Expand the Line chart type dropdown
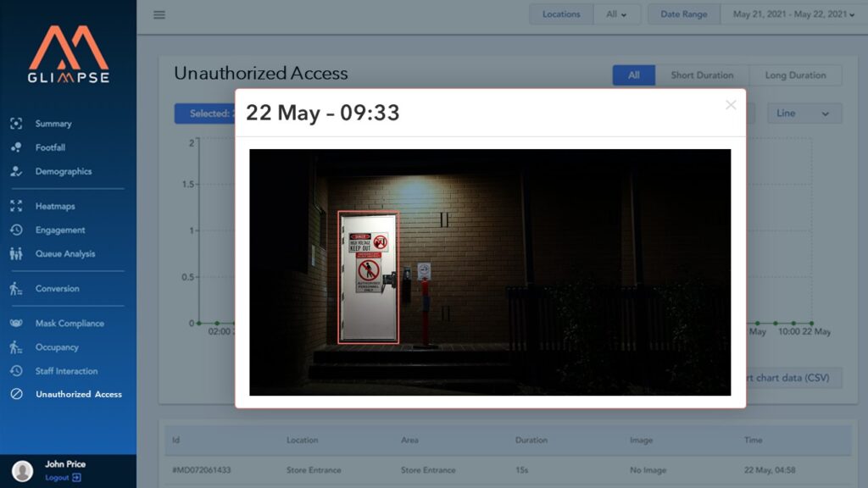868x488 pixels. 804,114
